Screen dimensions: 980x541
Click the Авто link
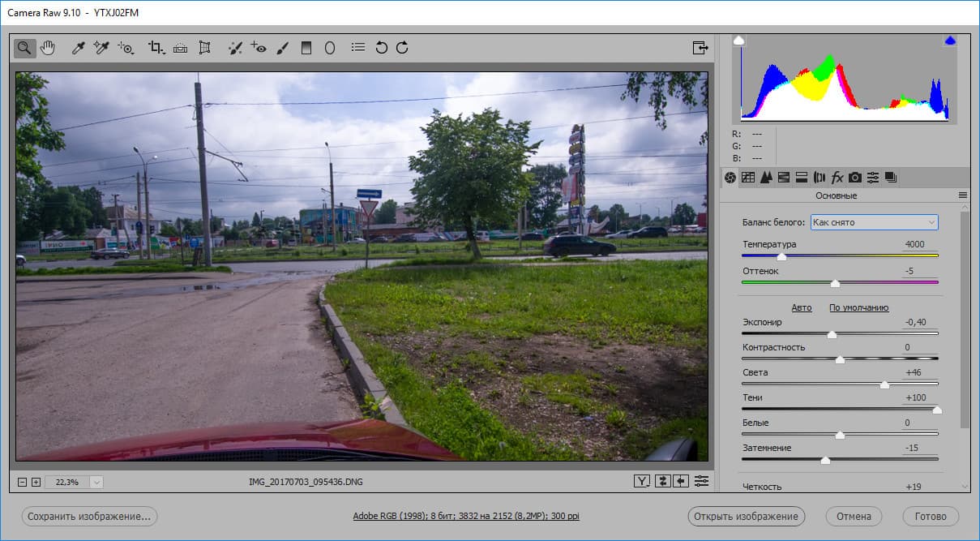pyautogui.click(x=801, y=307)
